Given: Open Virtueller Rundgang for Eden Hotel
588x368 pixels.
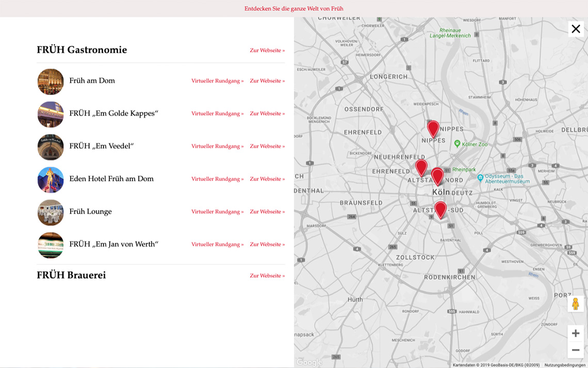Looking at the screenshot, I should point(217,179).
